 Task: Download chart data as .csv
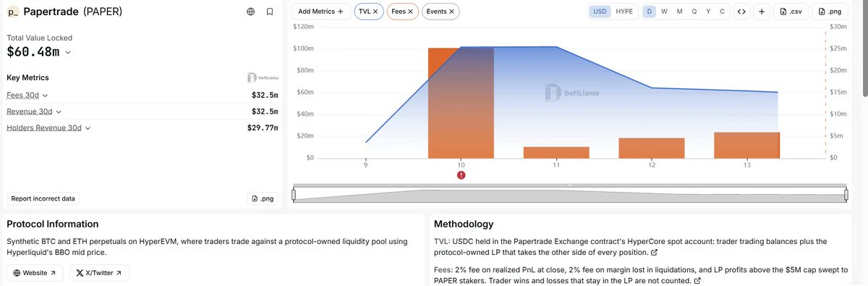[791, 12]
